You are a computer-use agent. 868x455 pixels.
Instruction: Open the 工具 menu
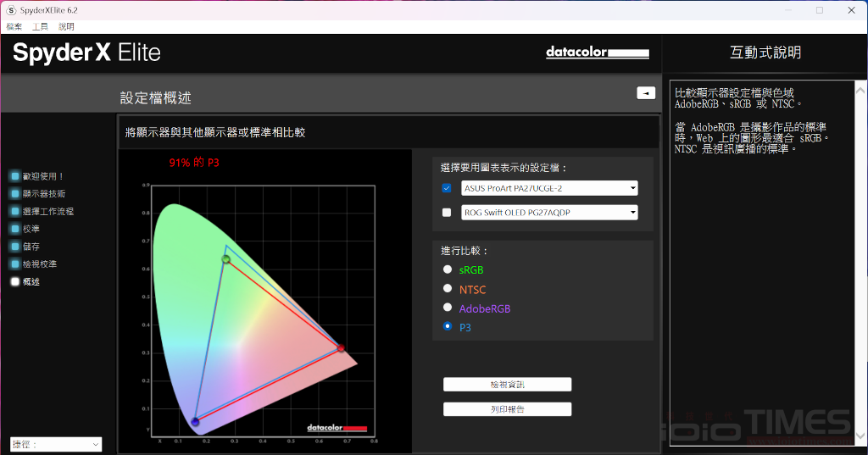pos(41,26)
